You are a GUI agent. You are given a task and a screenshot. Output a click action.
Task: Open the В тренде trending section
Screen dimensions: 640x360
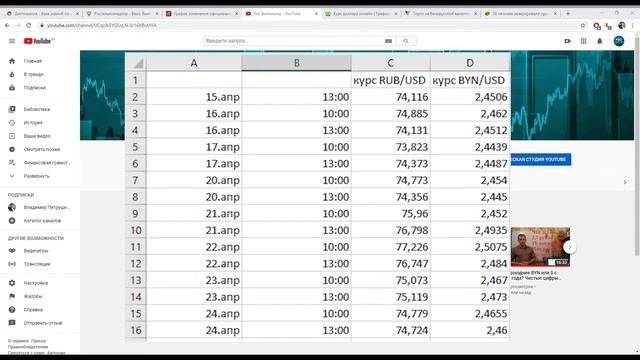pos(33,74)
